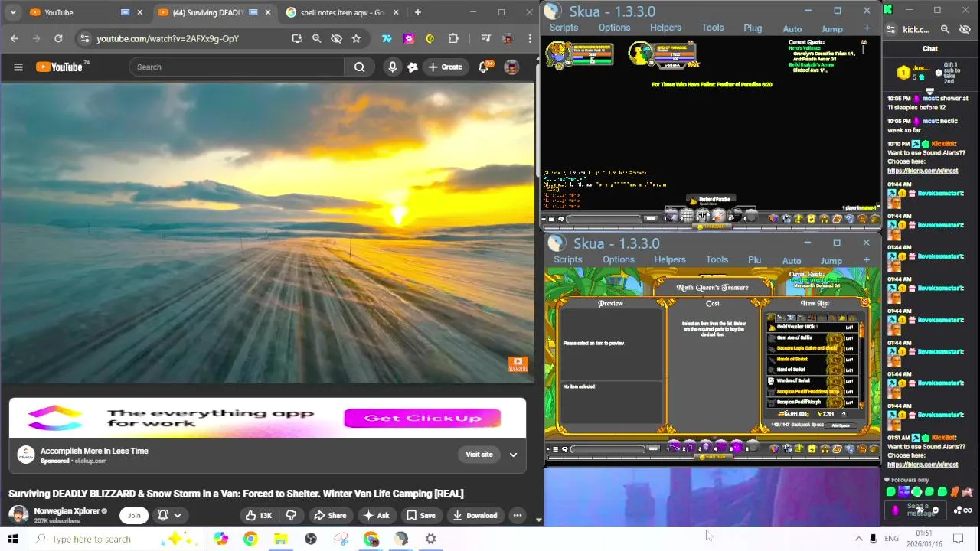The width and height of the screenshot is (980, 551).
Task: Toggle the crossed-eye icon in Kick header
Action: [965, 29]
